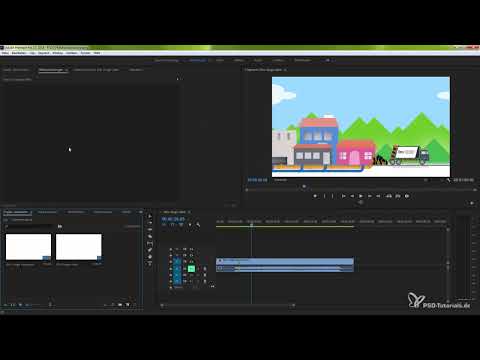This screenshot has height=360, width=480.
Task: Open the Clip menu
Action: 32,53
